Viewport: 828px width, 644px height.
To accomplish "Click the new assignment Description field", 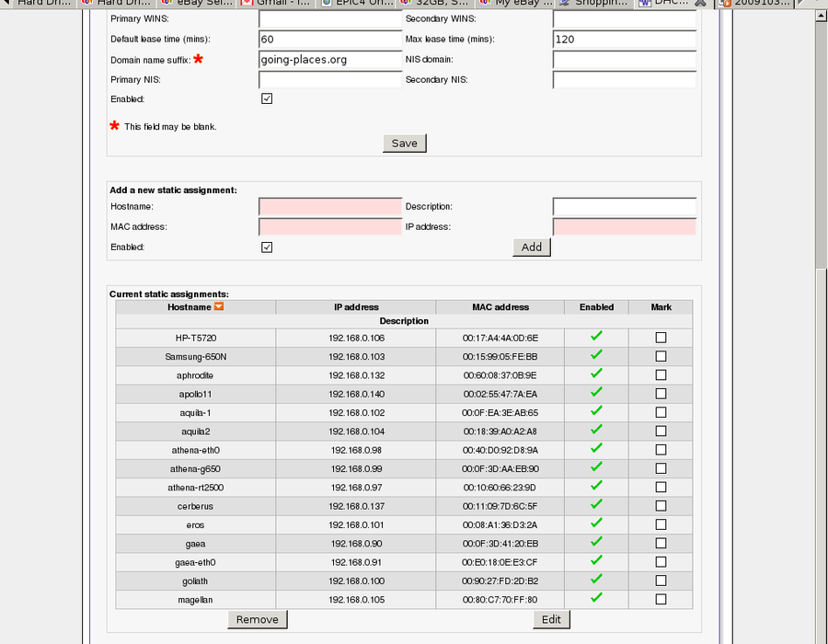I will pyautogui.click(x=624, y=207).
